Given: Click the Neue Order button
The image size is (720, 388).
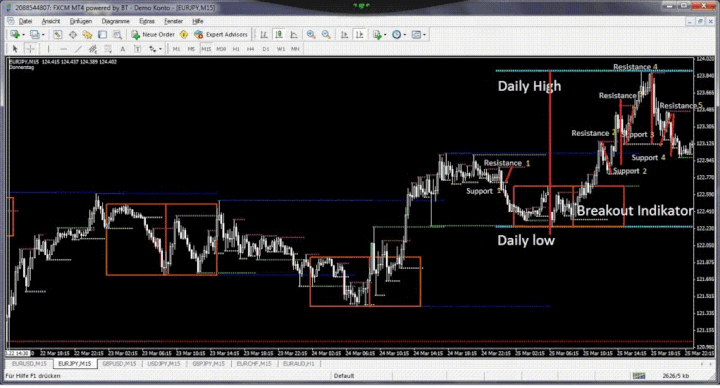Looking at the screenshot, I should click(x=153, y=34).
